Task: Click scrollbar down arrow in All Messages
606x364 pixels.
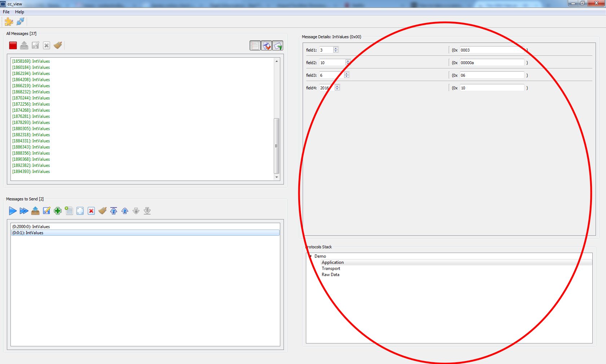Action: pos(277,177)
